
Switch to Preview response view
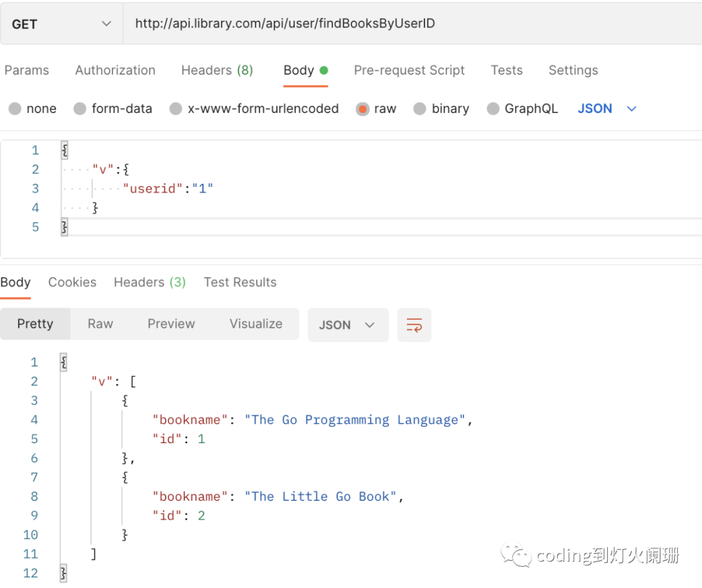[x=171, y=324]
